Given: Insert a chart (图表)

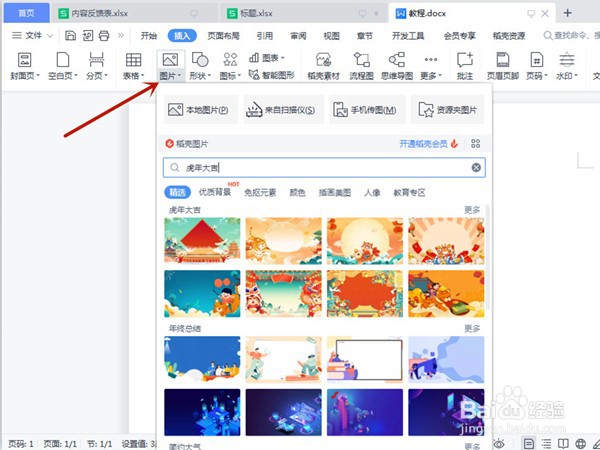Looking at the screenshot, I should [x=267, y=58].
